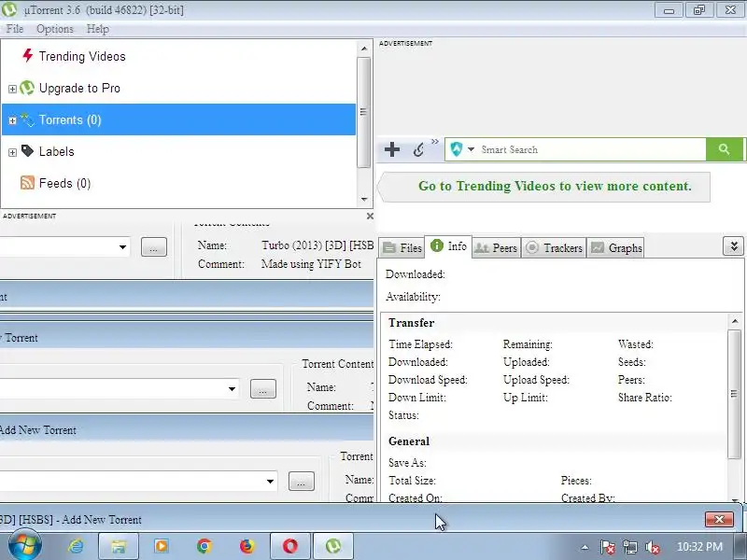This screenshot has height=560, width=747.
Task: Open File Explorer from taskbar
Action: (x=119, y=546)
